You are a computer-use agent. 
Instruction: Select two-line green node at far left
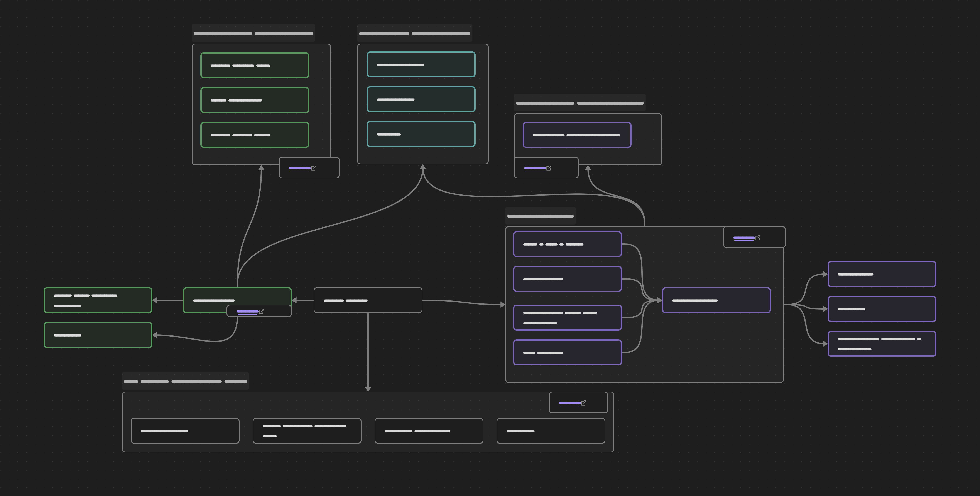click(98, 300)
